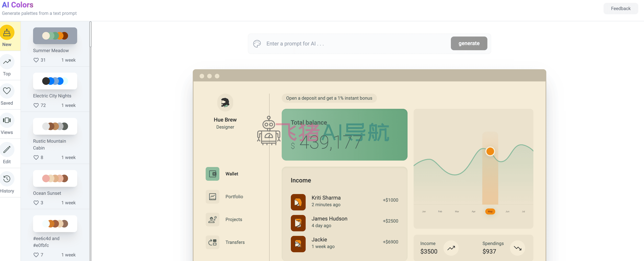Click the Kriti Sharma income row name

pyautogui.click(x=326, y=198)
